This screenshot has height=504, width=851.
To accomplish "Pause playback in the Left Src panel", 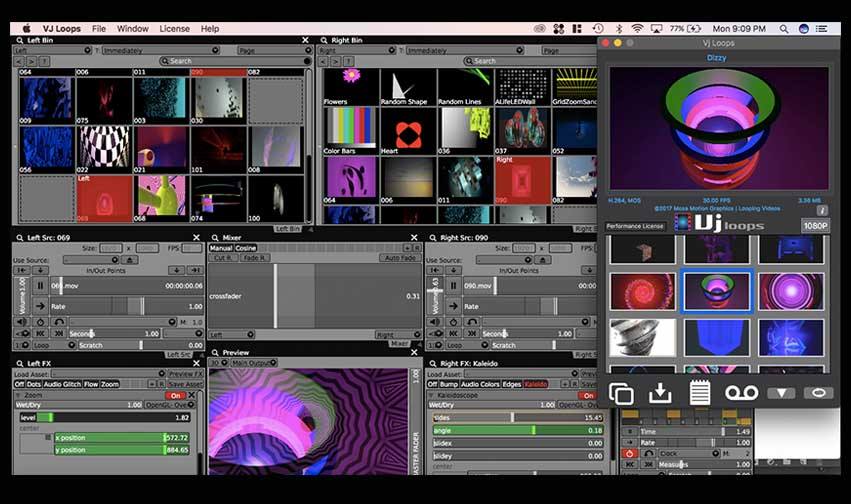I will pyautogui.click(x=40, y=285).
